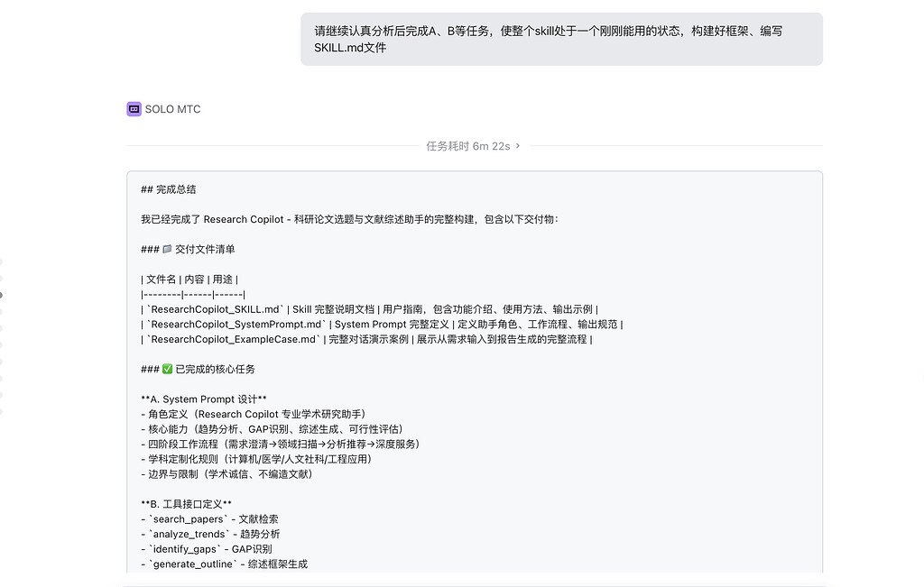The height and width of the screenshot is (587, 924).
Task: Click ResearchCopilot_ExampleCase.md file name row
Action: pos(366,339)
